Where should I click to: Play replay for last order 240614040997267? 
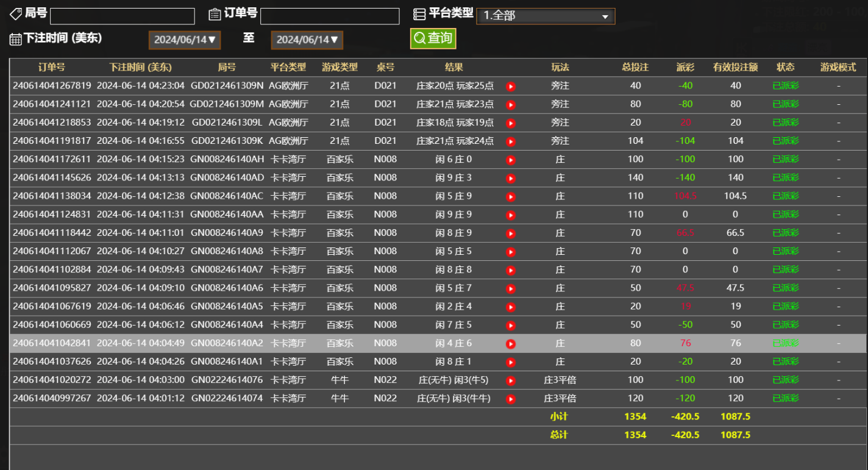511,399
